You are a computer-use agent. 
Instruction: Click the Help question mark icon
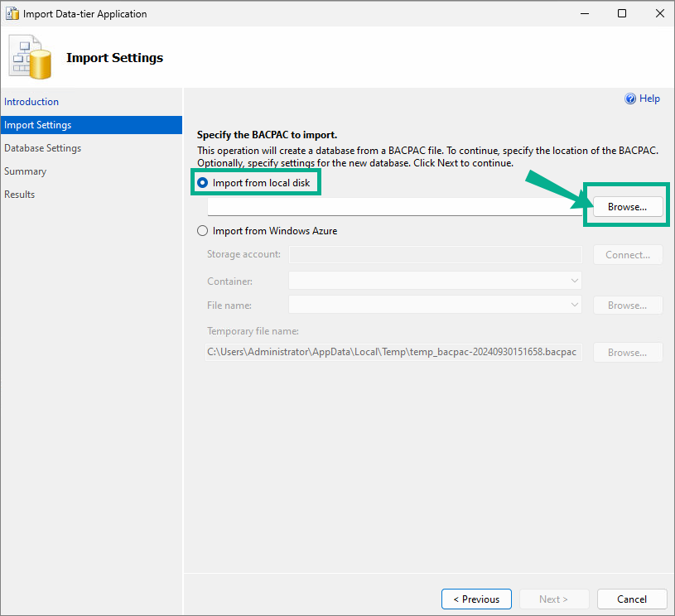[x=629, y=99]
